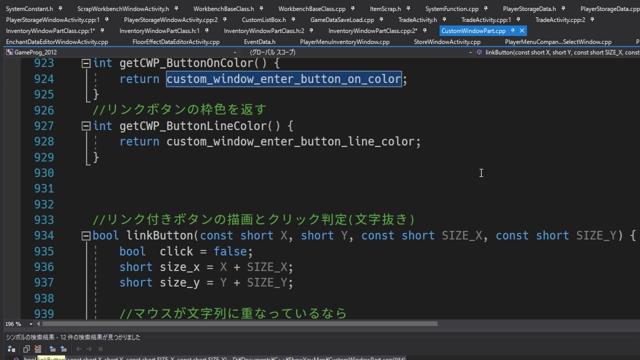Switch to SystemConstant.h tab
The image size is (640, 360).
[29, 8]
